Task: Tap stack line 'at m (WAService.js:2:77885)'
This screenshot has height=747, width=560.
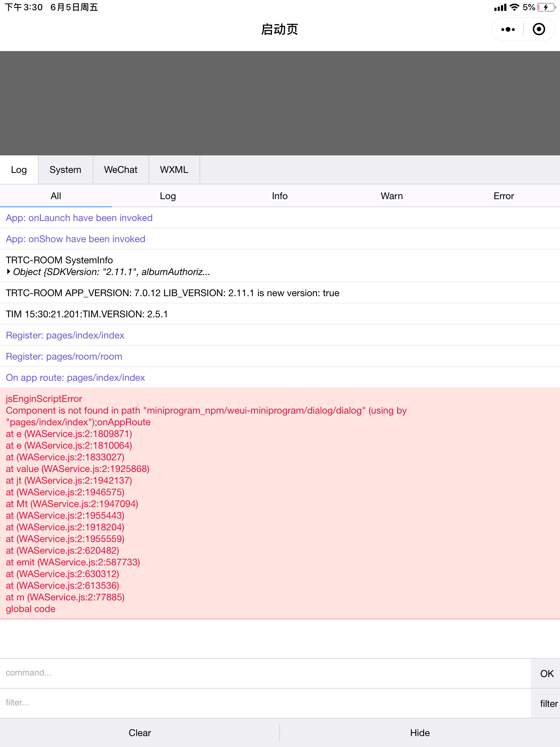Action: coord(65,597)
